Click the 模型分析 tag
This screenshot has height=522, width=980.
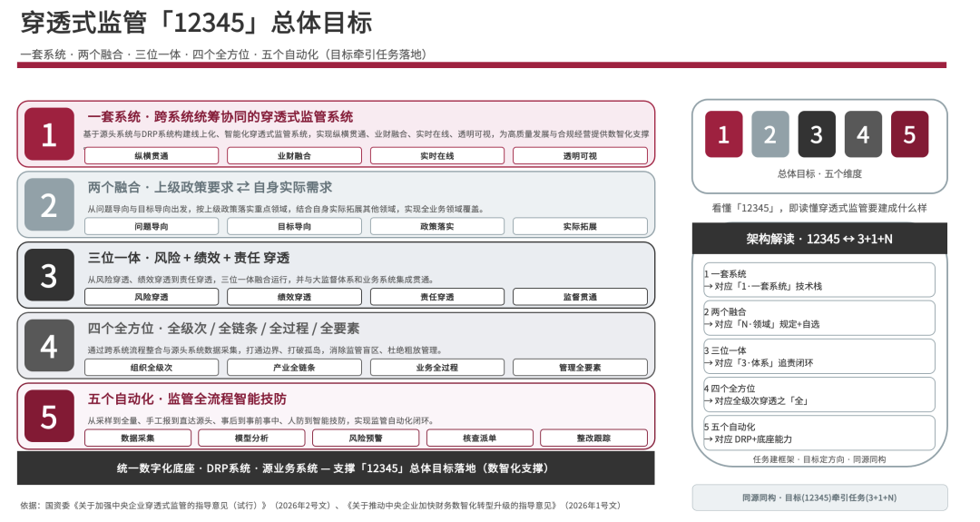click(x=252, y=438)
